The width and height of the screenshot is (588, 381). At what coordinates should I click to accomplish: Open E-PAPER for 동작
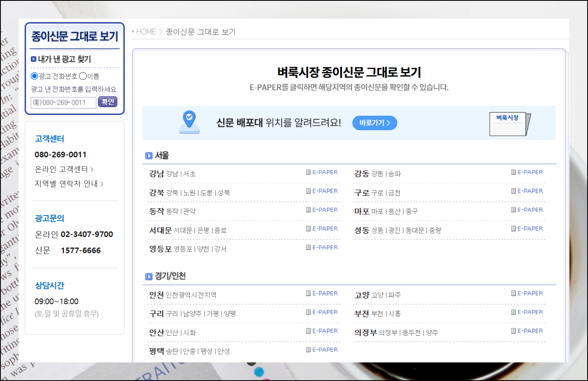[x=322, y=210]
